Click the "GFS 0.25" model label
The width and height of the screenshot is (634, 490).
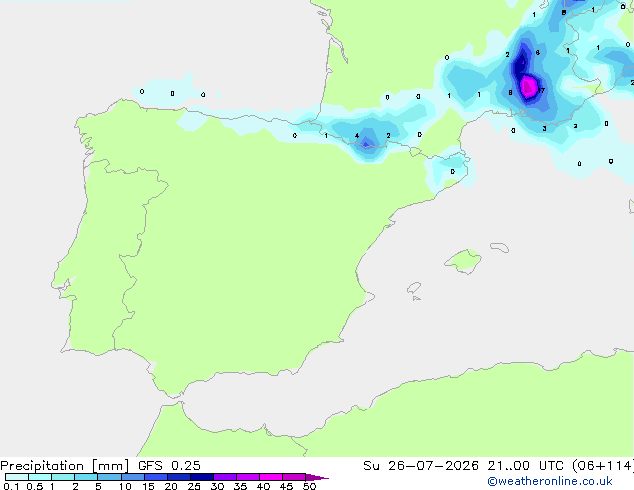(x=169, y=466)
